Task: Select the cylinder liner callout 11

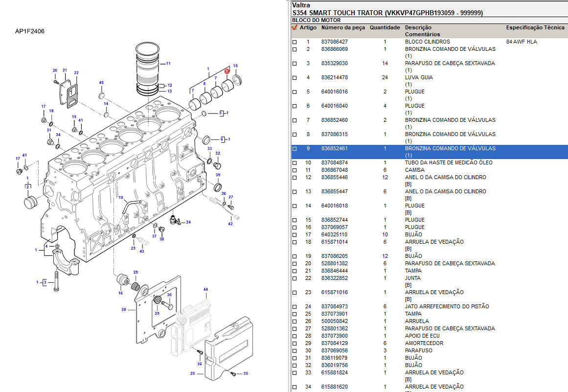Action: [168, 64]
